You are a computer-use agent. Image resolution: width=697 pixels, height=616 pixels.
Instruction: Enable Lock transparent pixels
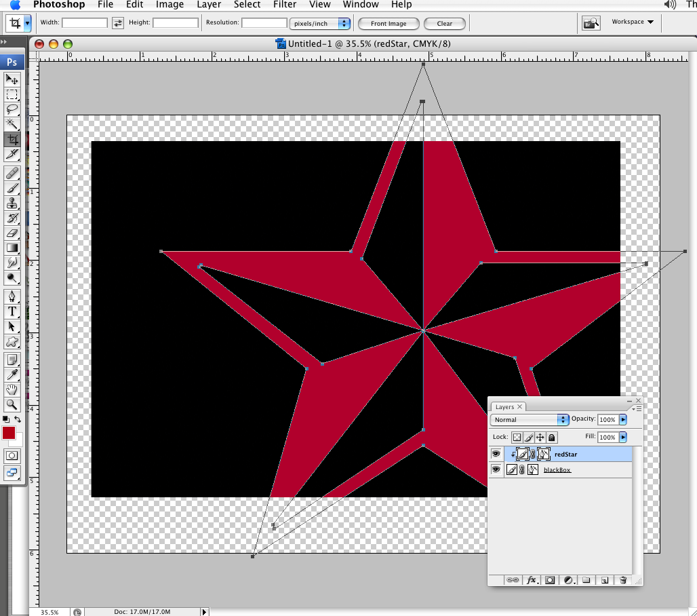click(x=516, y=437)
